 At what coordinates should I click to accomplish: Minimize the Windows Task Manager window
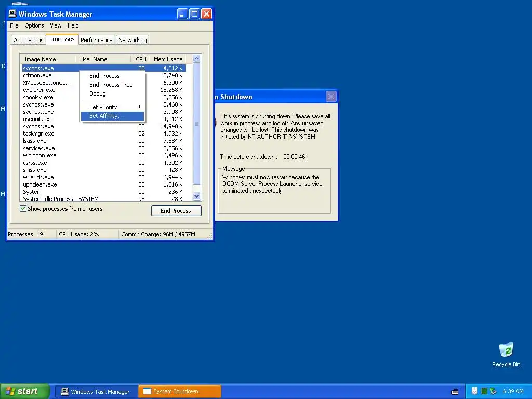(182, 14)
